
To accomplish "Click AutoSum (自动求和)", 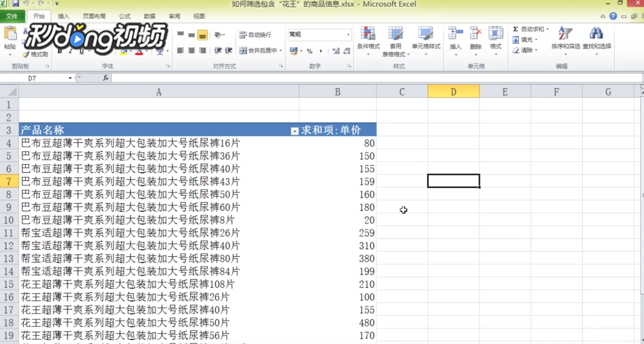I will pyautogui.click(x=527, y=29).
